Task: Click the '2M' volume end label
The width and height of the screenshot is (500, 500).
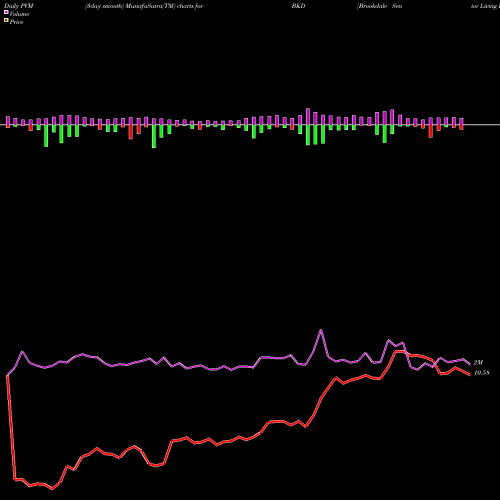Action: [478, 362]
